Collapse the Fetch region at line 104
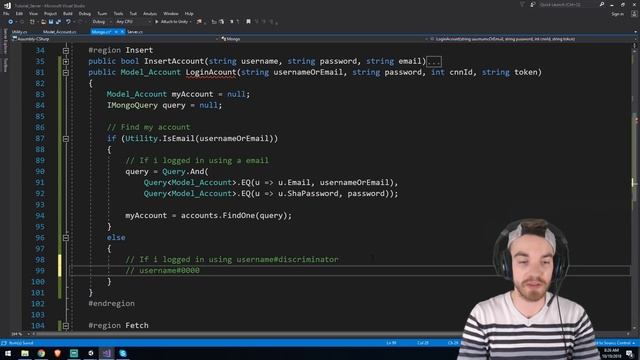The height and width of the screenshot is (360, 640). (x=66, y=326)
